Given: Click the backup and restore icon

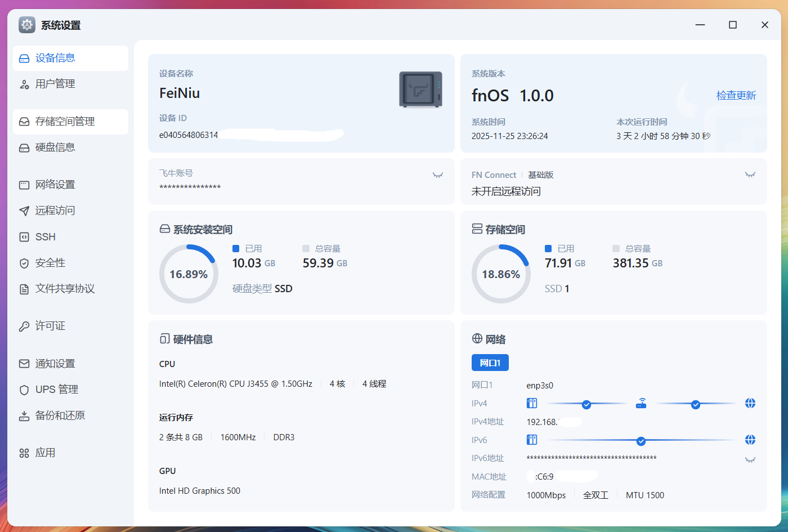Looking at the screenshot, I should (24, 416).
